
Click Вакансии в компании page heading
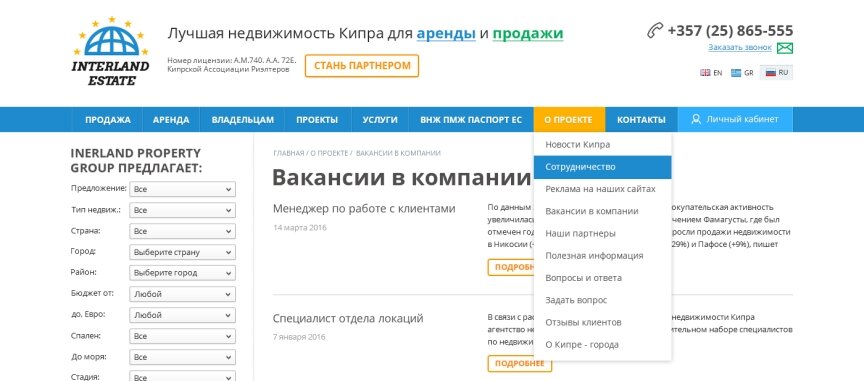pyautogui.click(x=401, y=178)
